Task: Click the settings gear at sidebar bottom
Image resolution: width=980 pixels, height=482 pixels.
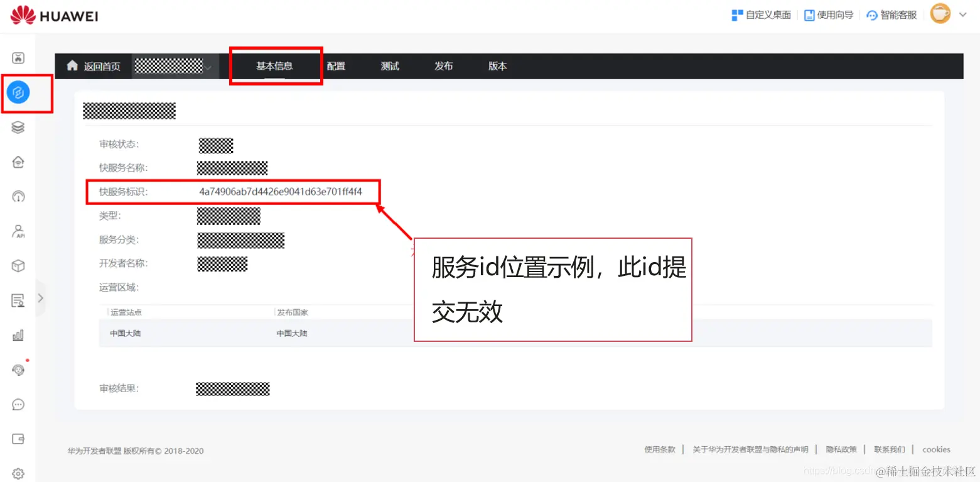Action: pyautogui.click(x=18, y=473)
